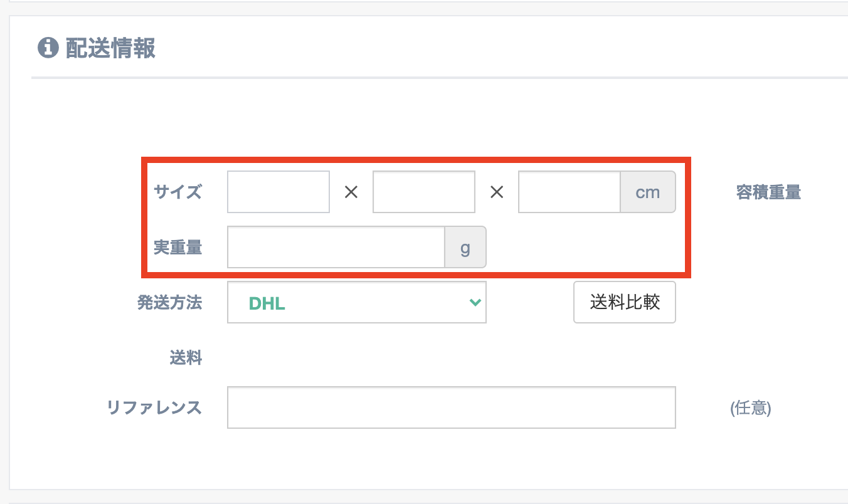Select the third サイズ field before cm
The width and height of the screenshot is (848, 504).
[569, 192]
